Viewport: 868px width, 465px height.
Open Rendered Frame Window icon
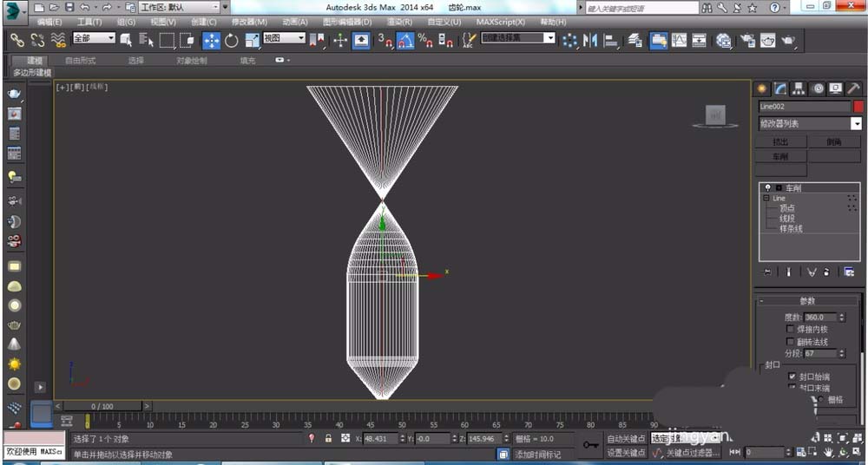coord(768,40)
